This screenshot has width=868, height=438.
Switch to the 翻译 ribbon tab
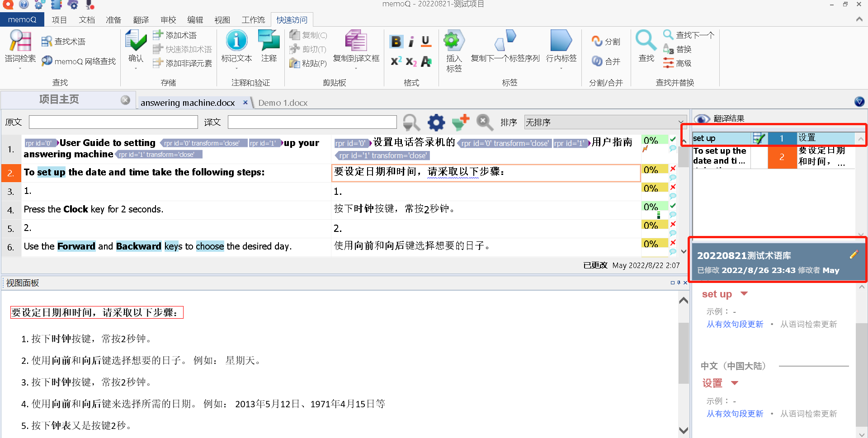[141, 20]
